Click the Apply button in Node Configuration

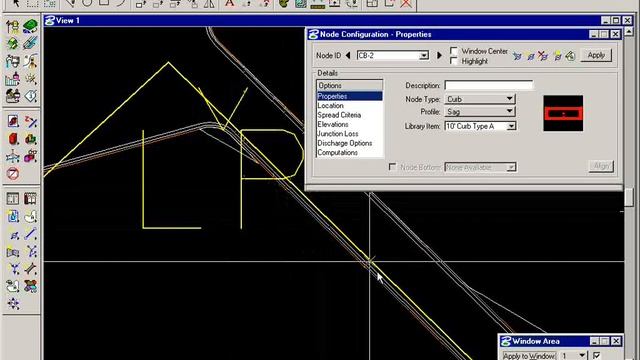596,55
